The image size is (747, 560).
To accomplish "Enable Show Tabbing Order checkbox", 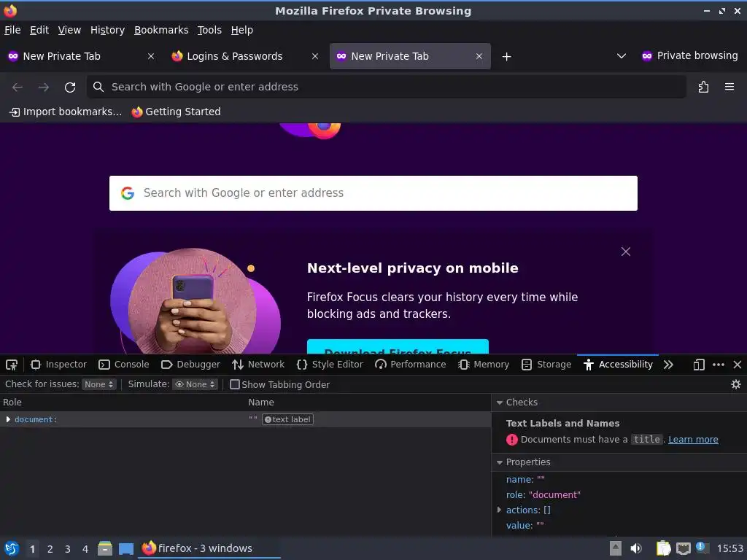I will (234, 384).
